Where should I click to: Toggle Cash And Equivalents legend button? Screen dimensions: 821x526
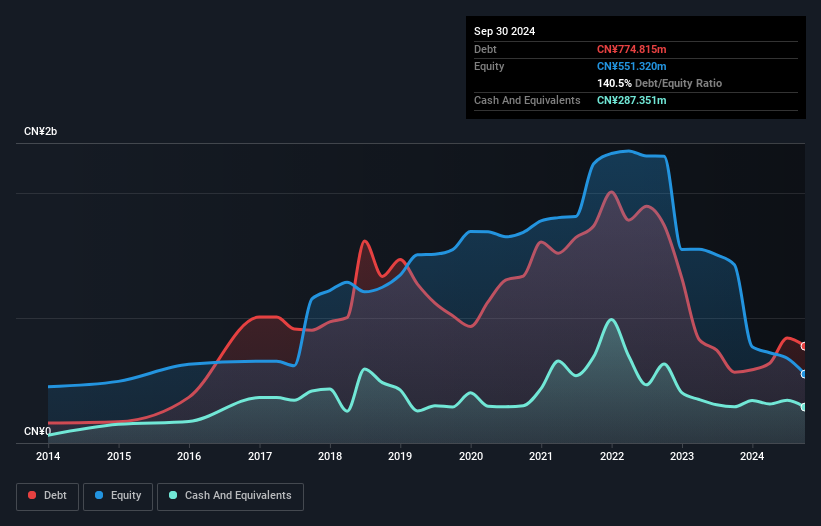pyautogui.click(x=230, y=496)
